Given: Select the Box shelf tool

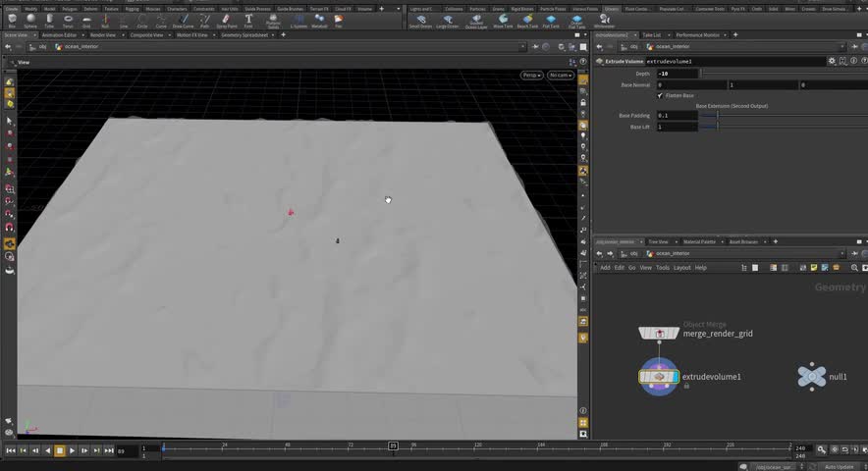Looking at the screenshot, I should (x=12, y=21).
